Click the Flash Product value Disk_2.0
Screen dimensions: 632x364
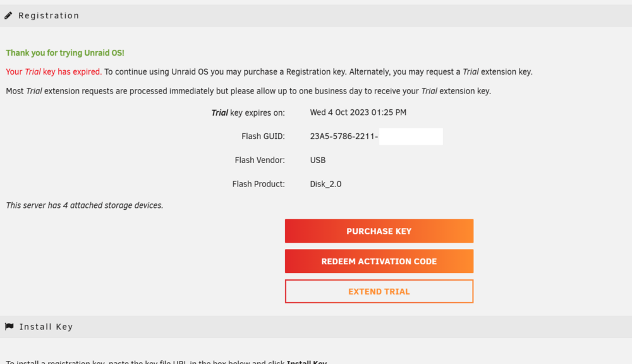[x=325, y=184]
